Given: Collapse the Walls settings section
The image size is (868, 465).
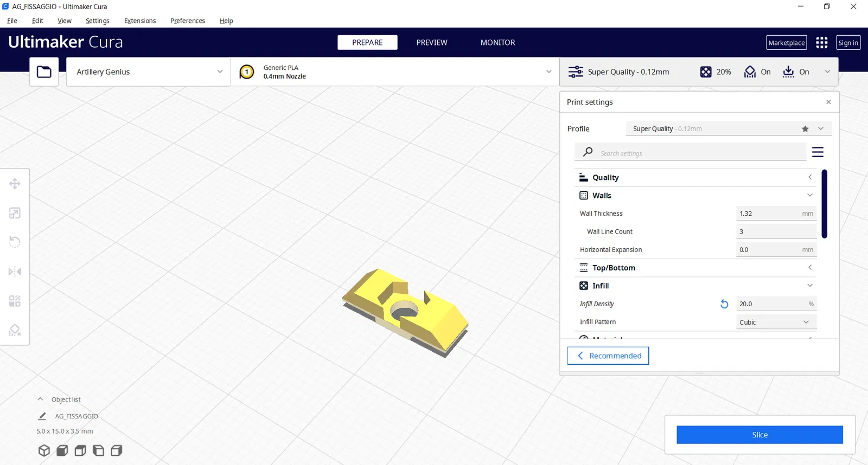Looking at the screenshot, I should click(695, 195).
